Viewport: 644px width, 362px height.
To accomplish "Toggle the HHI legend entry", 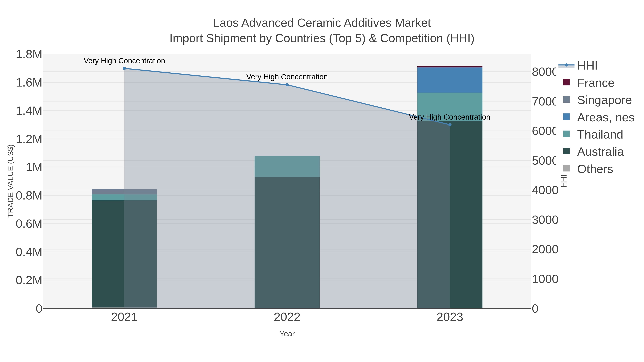I will pyautogui.click(x=578, y=65).
